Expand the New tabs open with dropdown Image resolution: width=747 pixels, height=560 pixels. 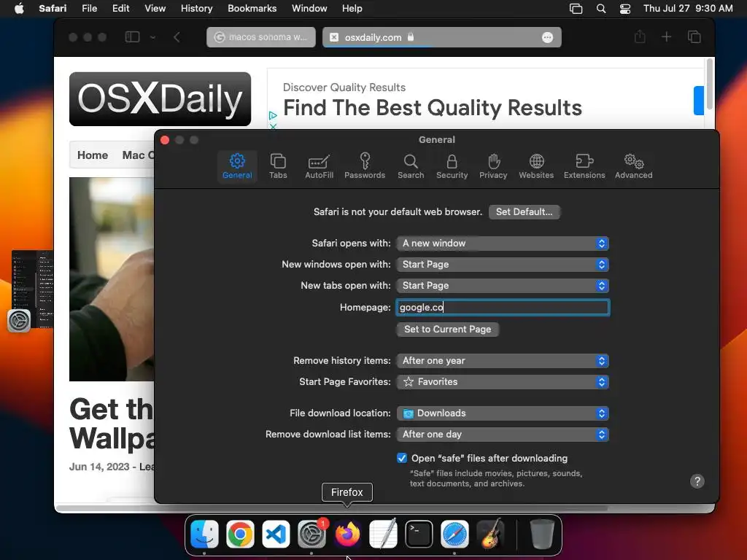pos(503,286)
